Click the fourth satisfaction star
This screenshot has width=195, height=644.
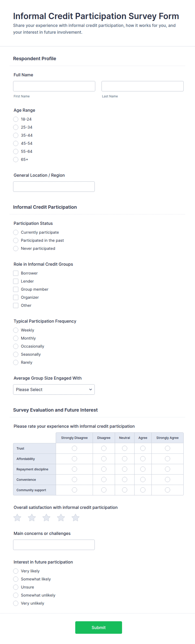click(x=61, y=518)
